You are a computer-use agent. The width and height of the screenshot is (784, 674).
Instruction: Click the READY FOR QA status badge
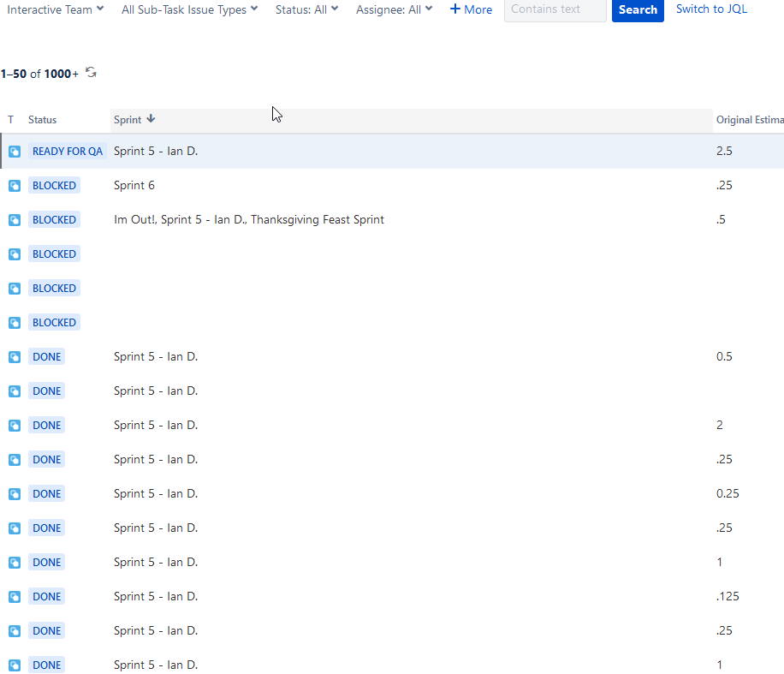pos(68,151)
